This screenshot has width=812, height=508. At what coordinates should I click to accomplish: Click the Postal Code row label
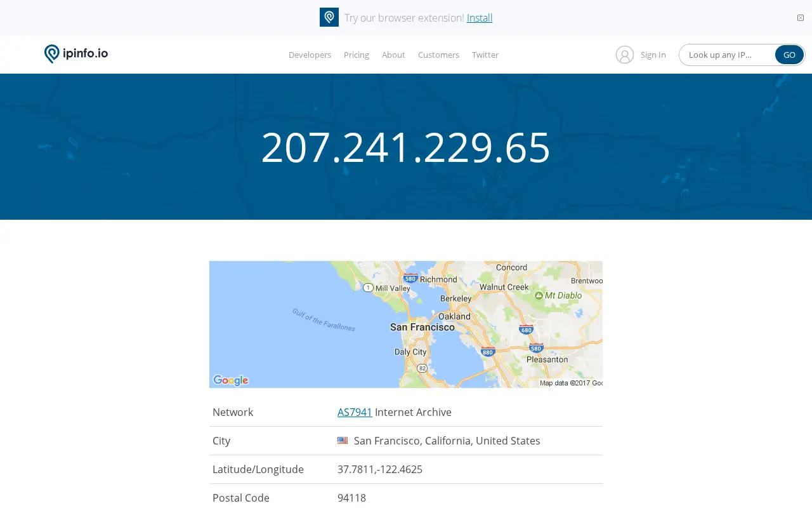click(x=241, y=498)
